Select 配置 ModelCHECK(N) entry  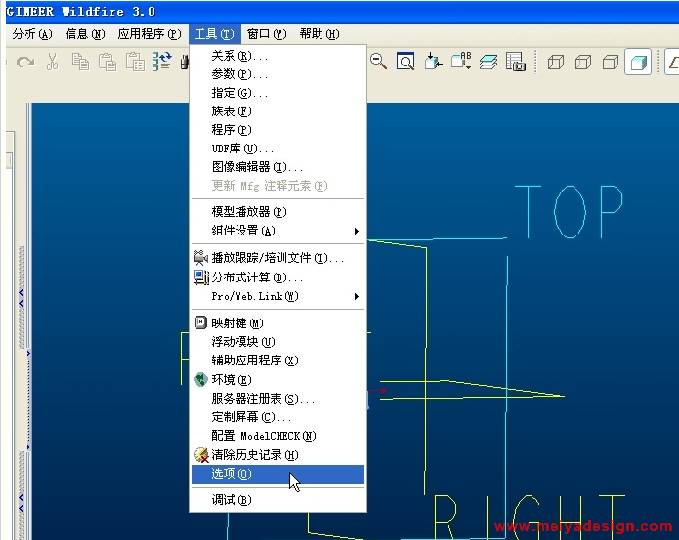pyautogui.click(x=278, y=436)
